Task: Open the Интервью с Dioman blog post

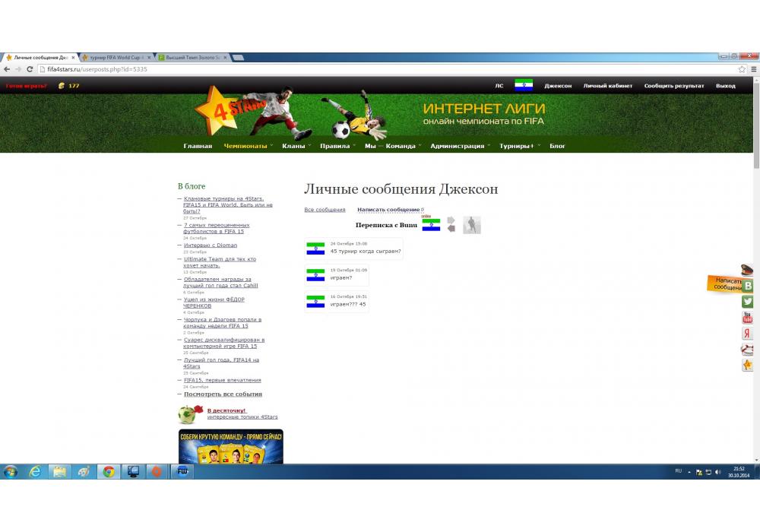Action: click(x=211, y=245)
